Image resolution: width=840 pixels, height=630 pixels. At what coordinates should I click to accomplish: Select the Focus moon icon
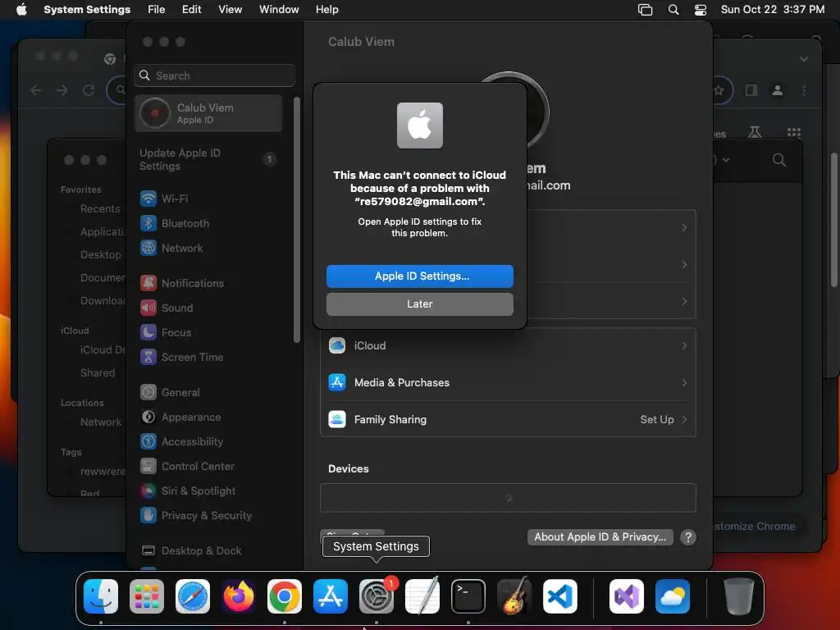click(x=148, y=332)
